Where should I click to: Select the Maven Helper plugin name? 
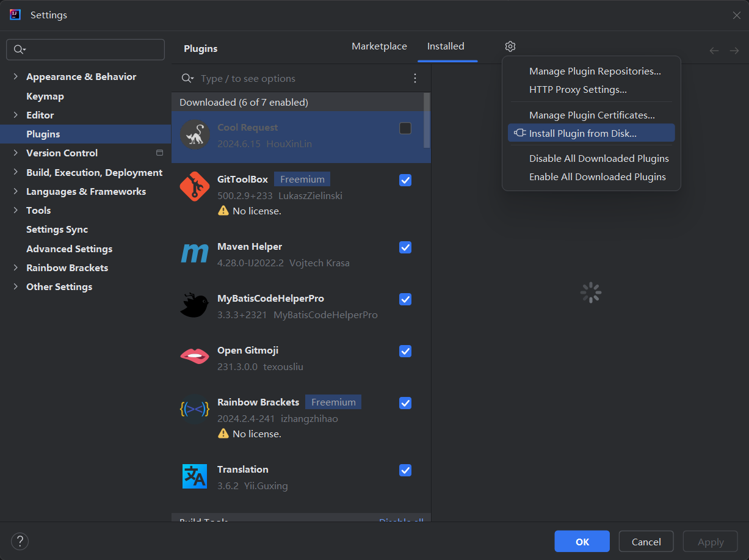(x=250, y=246)
